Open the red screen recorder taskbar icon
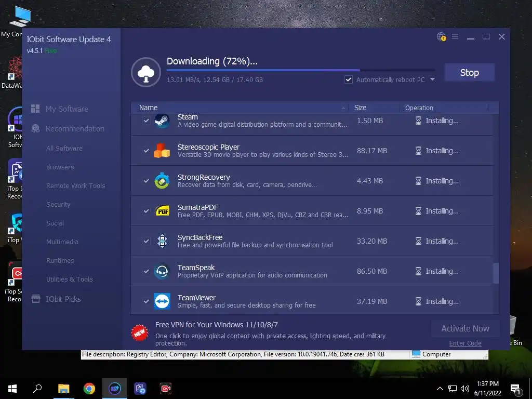 tap(166, 389)
